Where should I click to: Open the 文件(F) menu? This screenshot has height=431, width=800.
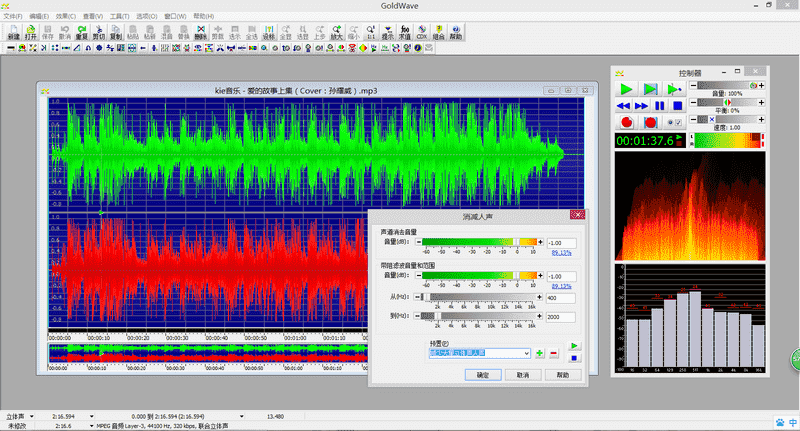(x=13, y=16)
